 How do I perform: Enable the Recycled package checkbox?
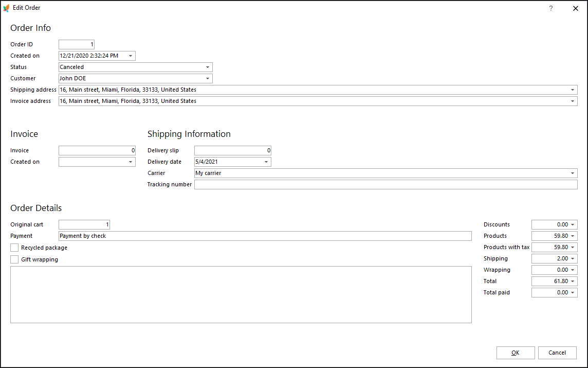coord(14,248)
